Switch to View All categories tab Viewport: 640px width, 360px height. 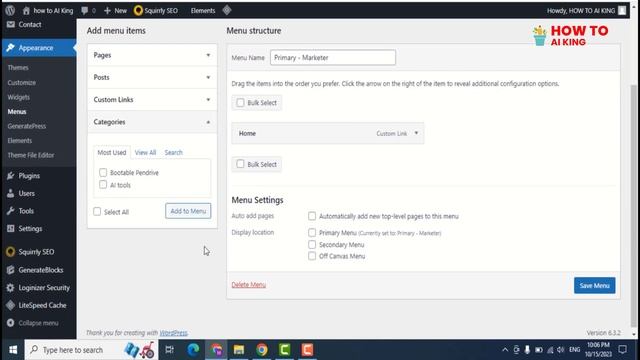[x=145, y=152]
